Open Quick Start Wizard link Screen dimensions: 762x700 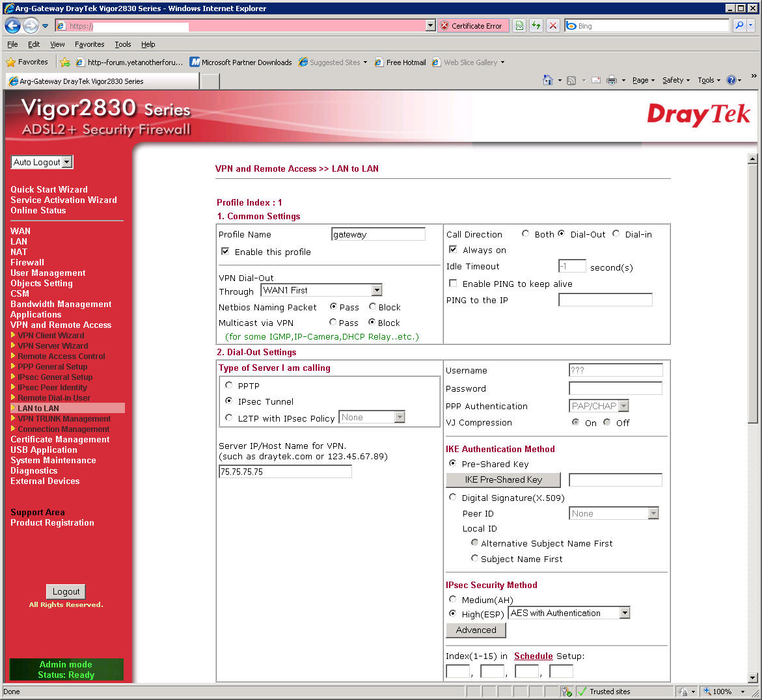coord(49,189)
